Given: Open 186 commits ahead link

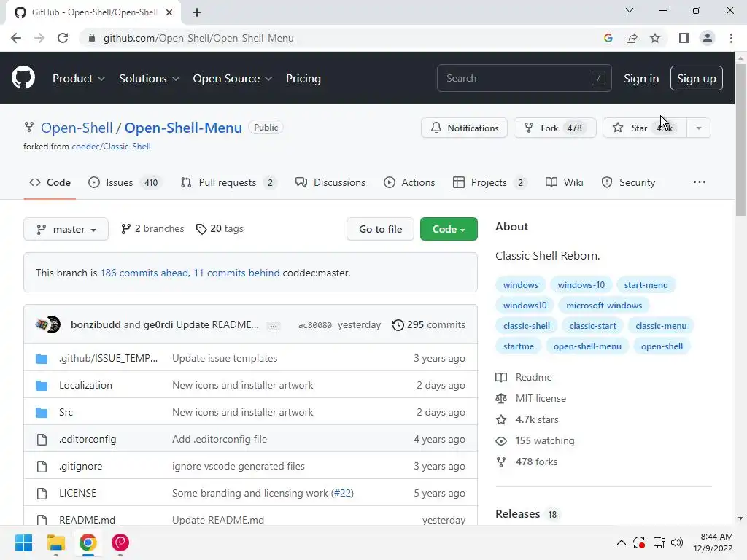Looking at the screenshot, I should pos(145,273).
